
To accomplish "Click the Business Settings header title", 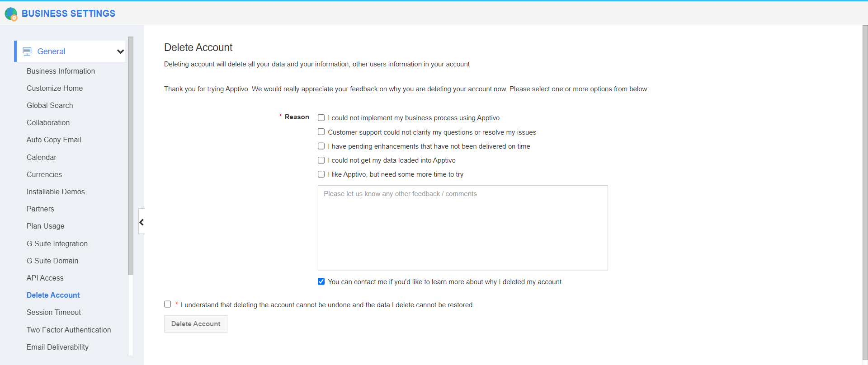I will pyautogui.click(x=68, y=14).
